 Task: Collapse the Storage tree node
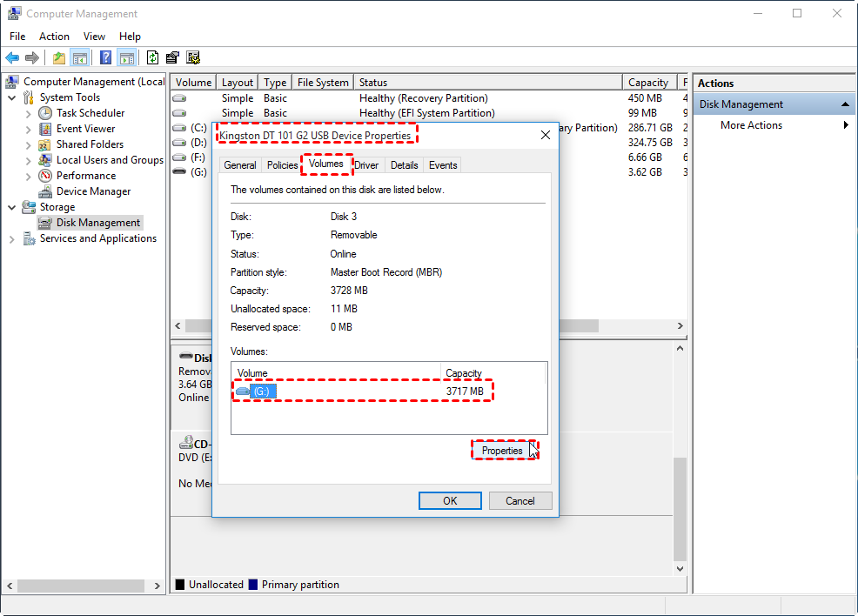click(11, 208)
